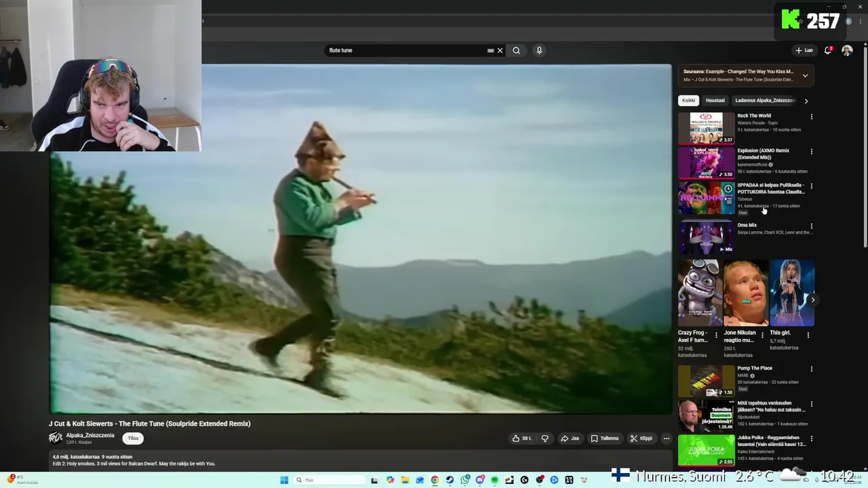Viewport: 868px width, 488px height.
Task: Open options for Pump The Place
Action: [811, 369]
